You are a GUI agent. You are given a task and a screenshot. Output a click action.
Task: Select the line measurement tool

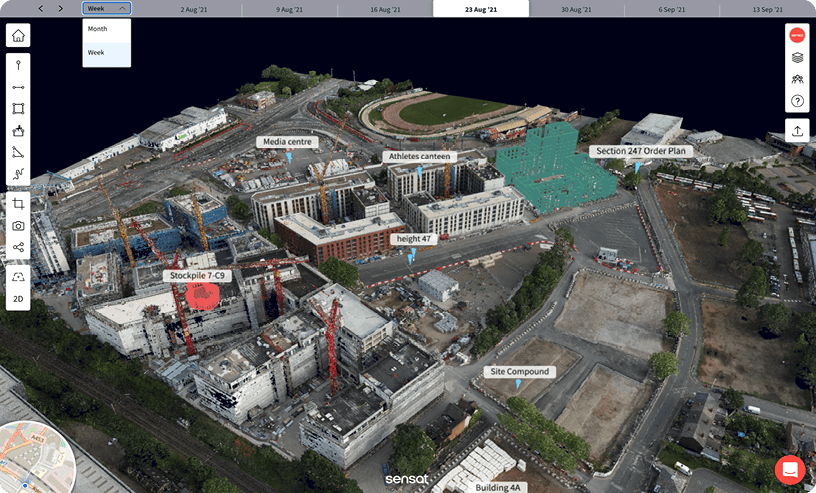click(18, 87)
